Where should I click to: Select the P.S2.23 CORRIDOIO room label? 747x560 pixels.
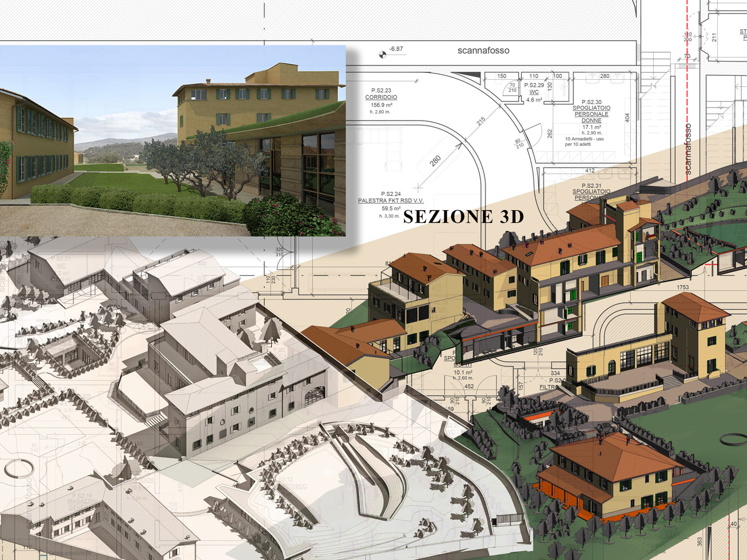point(381,94)
